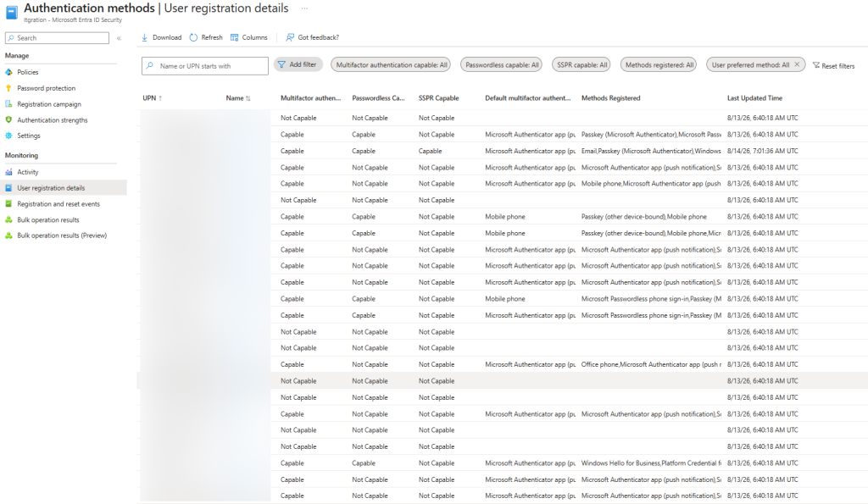Click the Authentication strengths shield icon

click(8, 119)
